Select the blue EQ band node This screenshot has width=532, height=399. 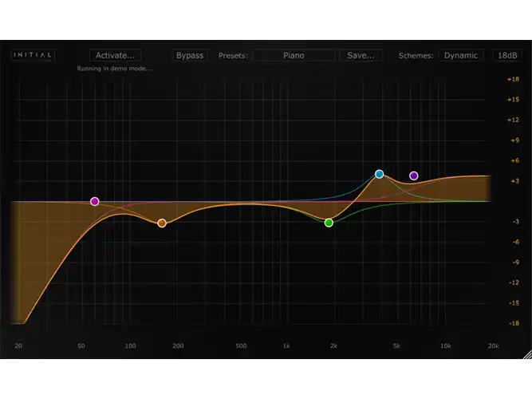click(x=380, y=174)
